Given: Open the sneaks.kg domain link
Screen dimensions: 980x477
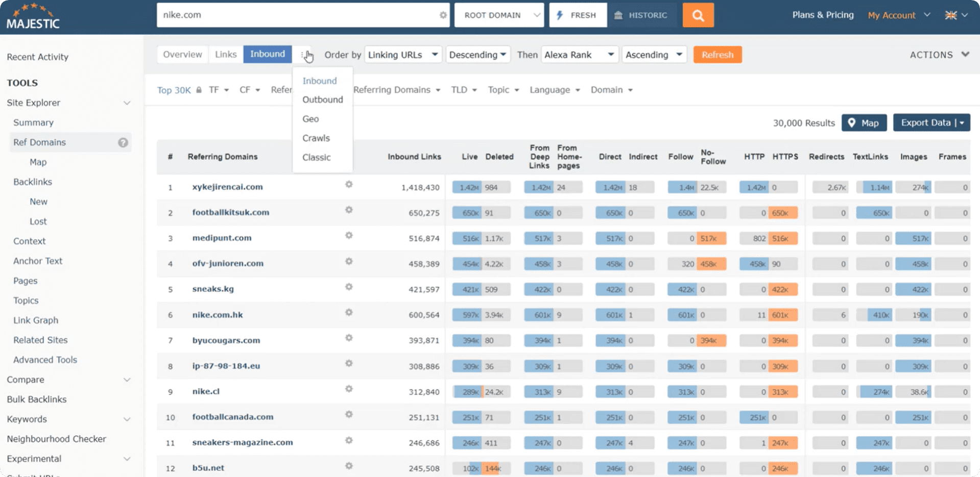Looking at the screenshot, I should pyautogui.click(x=213, y=289).
